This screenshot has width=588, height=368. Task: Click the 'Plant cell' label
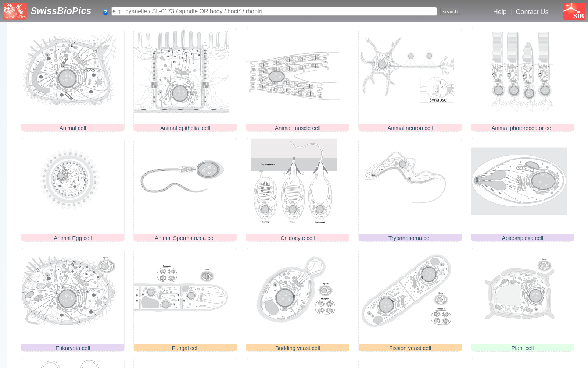(523, 348)
